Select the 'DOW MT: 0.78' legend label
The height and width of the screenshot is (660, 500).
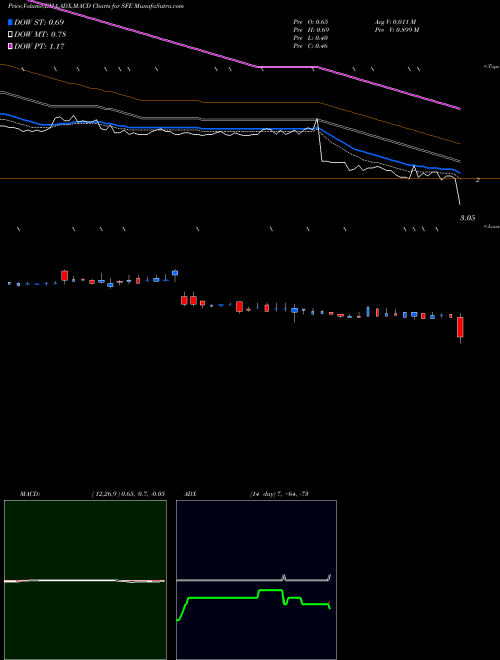40,35
